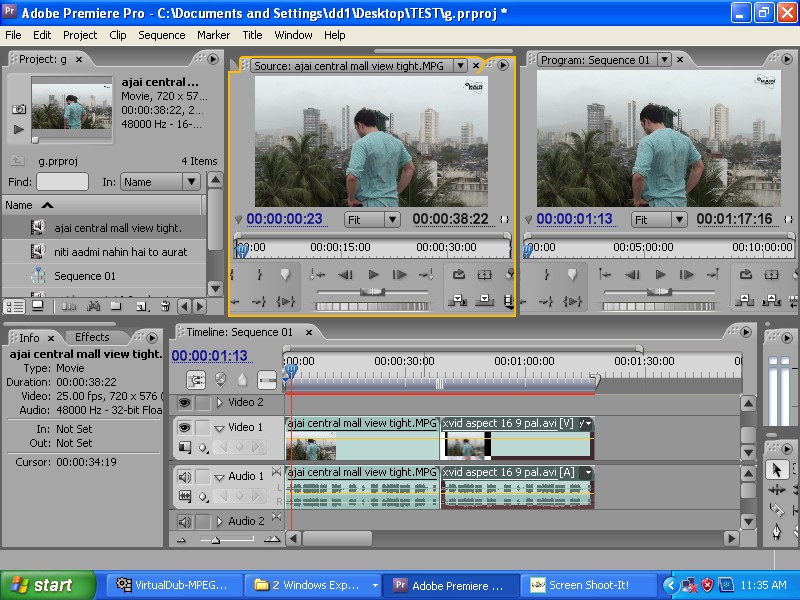800x600 pixels.
Task: Click Set Encore Chapter Marker icon in Timeline
Action: point(220,379)
